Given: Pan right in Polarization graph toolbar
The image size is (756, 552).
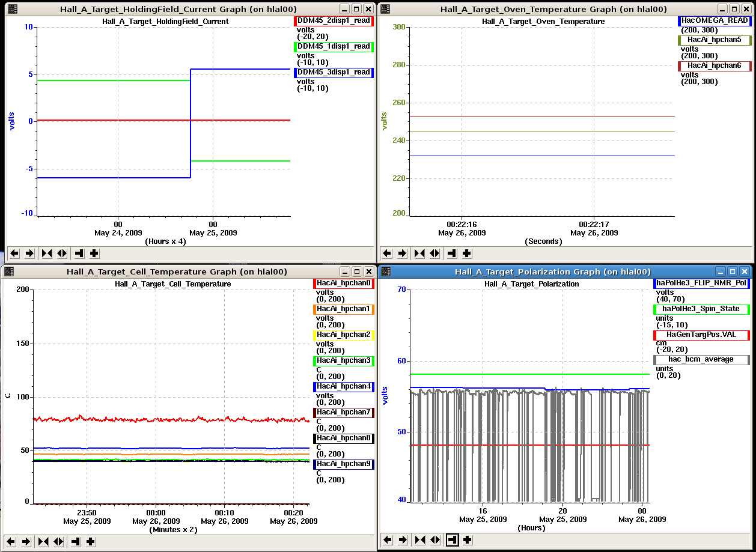Looking at the screenshot, I should [x=403, y=540].
